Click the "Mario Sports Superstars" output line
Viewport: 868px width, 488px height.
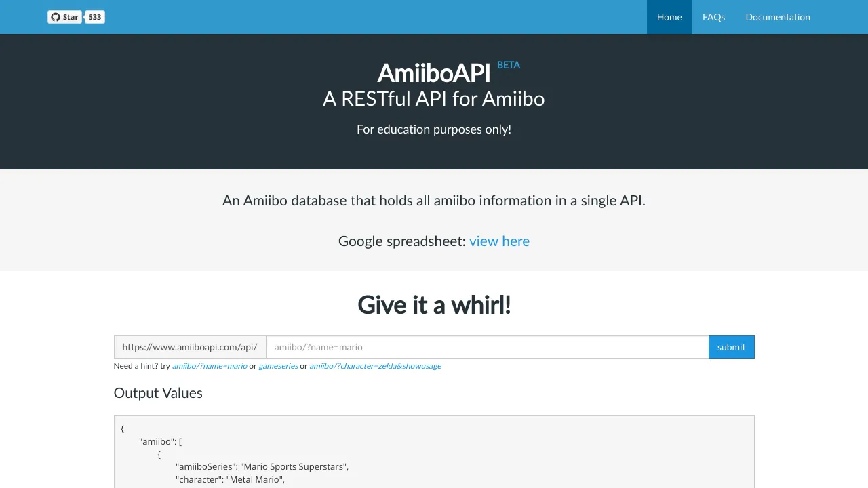point(262,467)
